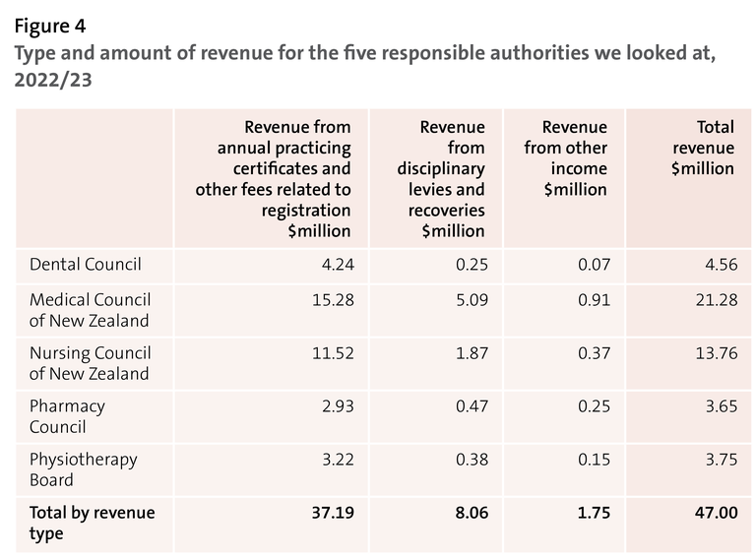
Task: Select 'Medical Council of New Zealand' label
Action: (x=91, y=310)
